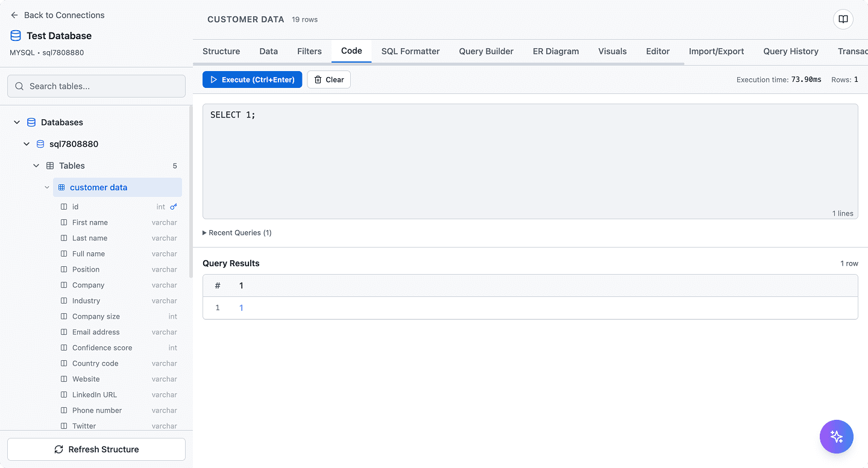Click the search magnifier in the sidebar
Viewport: 868px width, 468px height.
(18, 86)
